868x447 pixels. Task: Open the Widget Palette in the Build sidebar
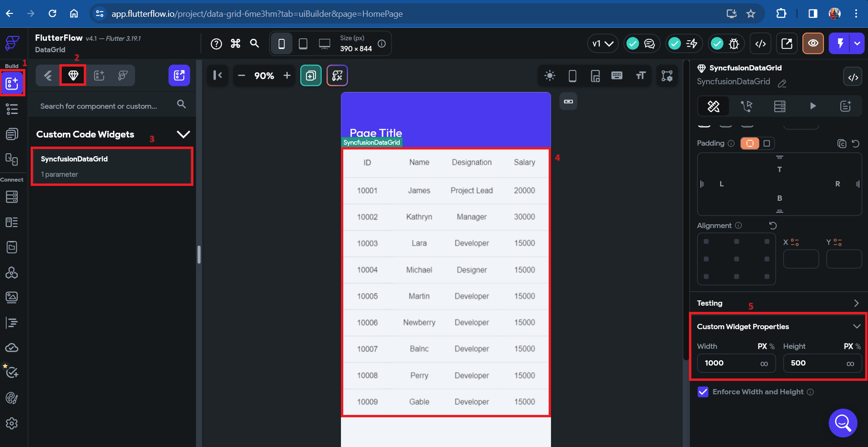[x=12, y=83]
